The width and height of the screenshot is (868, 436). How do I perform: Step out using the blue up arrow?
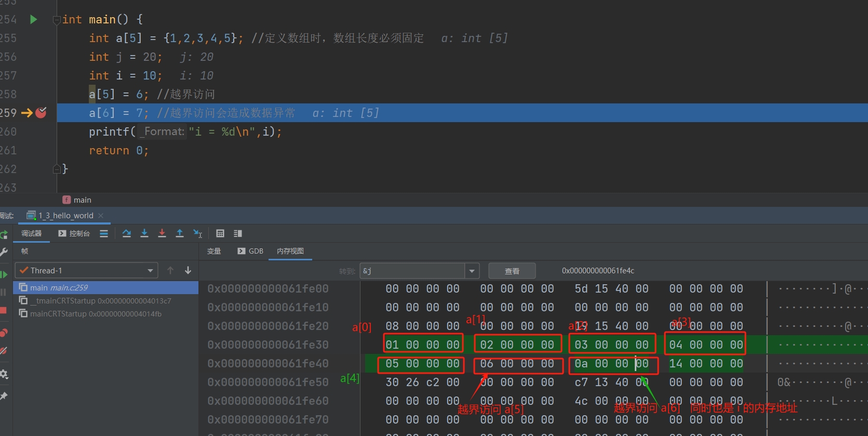click(x=180, y=233)
